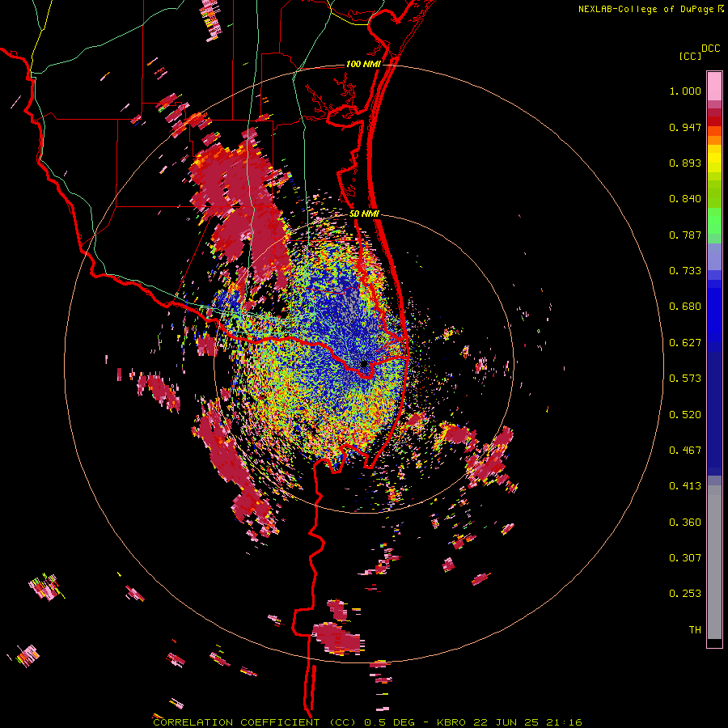
Task: Click the 0.947 scale value
Action: tap(685, 127)
